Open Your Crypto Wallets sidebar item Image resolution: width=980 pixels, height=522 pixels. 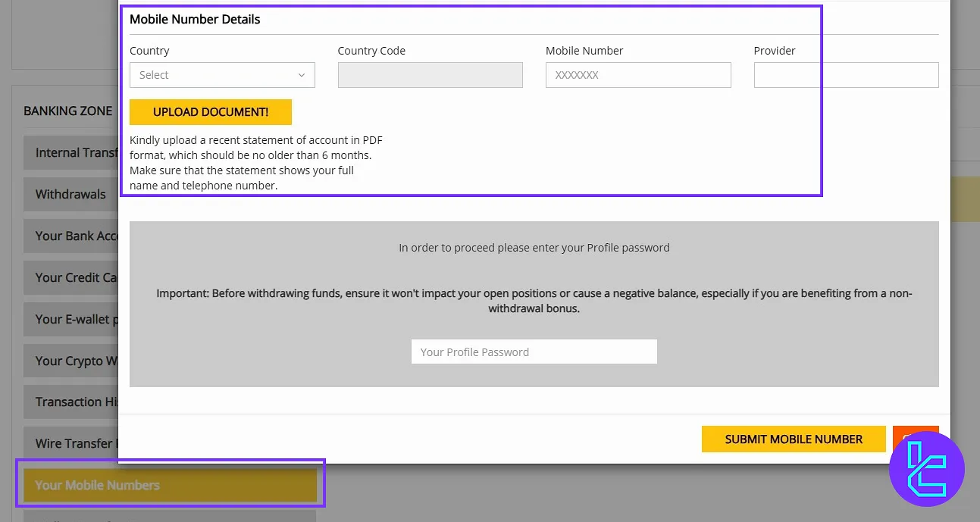click(71, 361)
